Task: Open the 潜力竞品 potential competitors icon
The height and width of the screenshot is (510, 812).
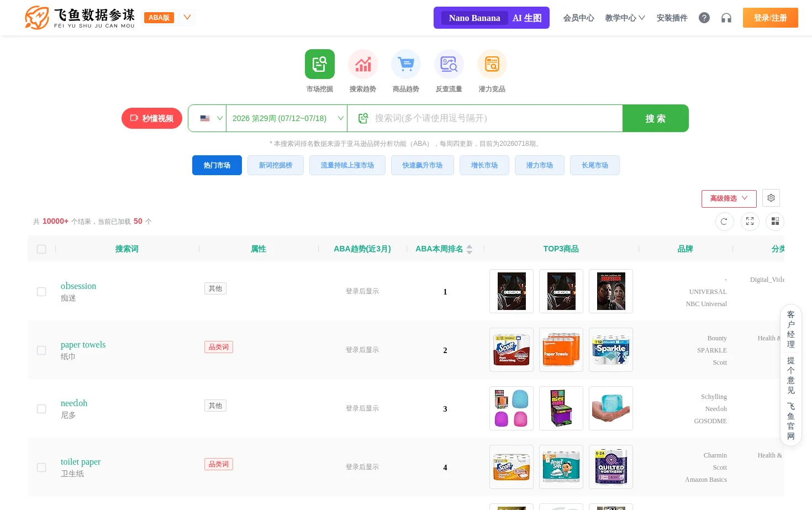Action: [x=492, y=64]
